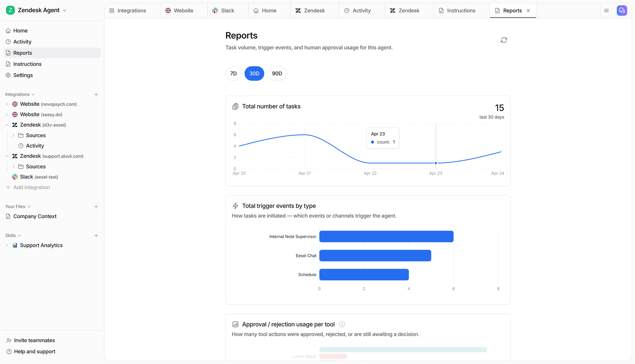The image size is (635, 364).
Task: Open the chat assistant icon at top right
Action: coord(622,10)
